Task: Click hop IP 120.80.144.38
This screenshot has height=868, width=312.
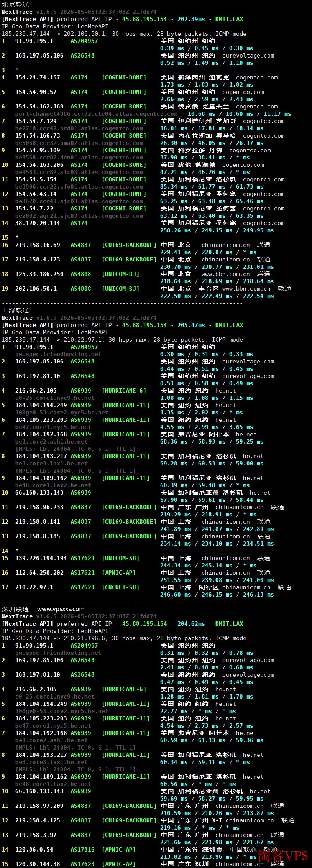Action: 38,864
